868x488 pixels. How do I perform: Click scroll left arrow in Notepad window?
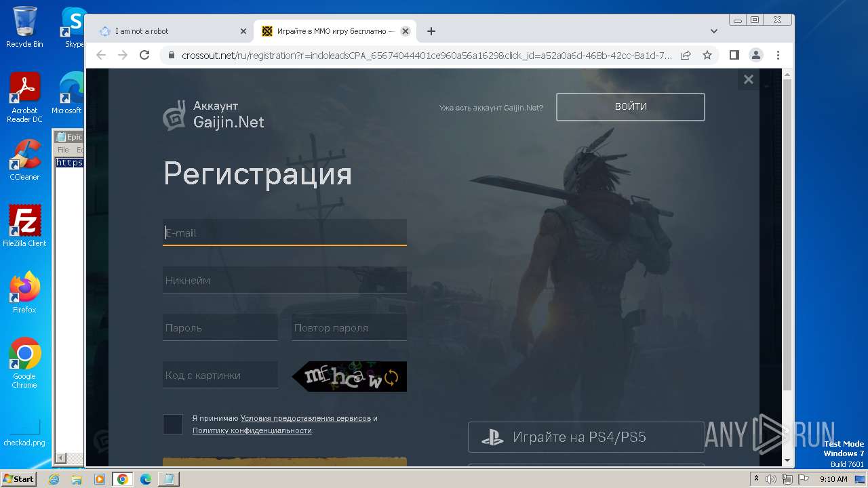[60, 458]
